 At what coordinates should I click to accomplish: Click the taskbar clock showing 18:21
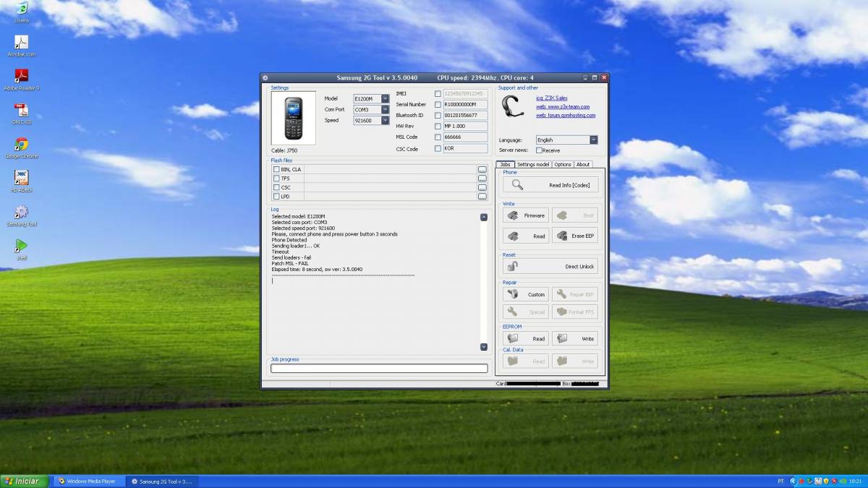click(855, 481)
